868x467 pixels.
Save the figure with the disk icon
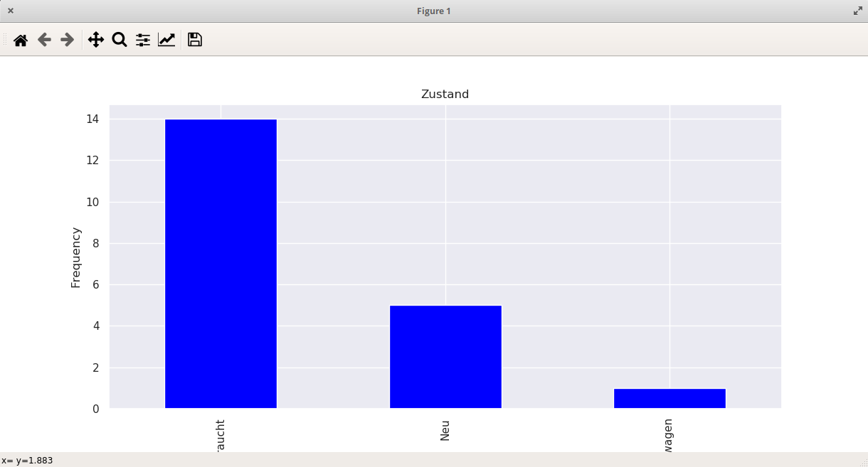pyautogui.click(x=195, y=40)
